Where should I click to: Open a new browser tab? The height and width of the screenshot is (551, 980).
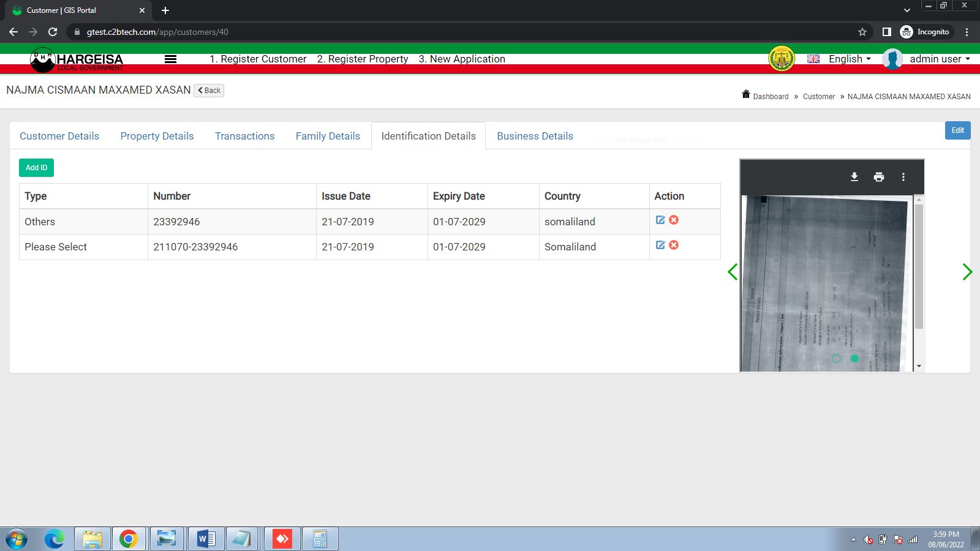point(165,10)
